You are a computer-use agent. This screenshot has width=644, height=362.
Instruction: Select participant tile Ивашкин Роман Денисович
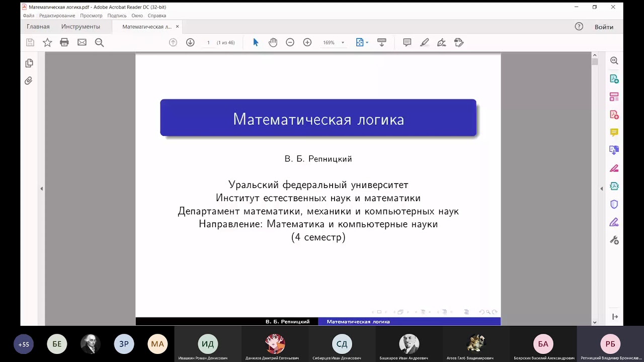pos(208,344)
